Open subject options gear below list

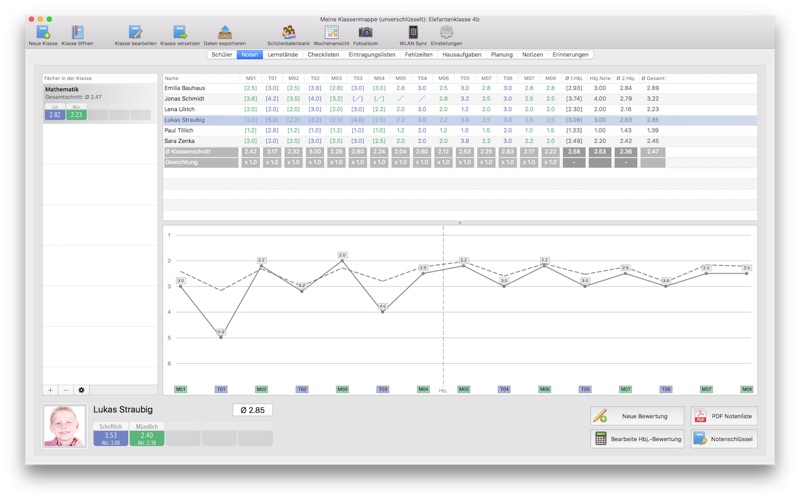point(81,390)
